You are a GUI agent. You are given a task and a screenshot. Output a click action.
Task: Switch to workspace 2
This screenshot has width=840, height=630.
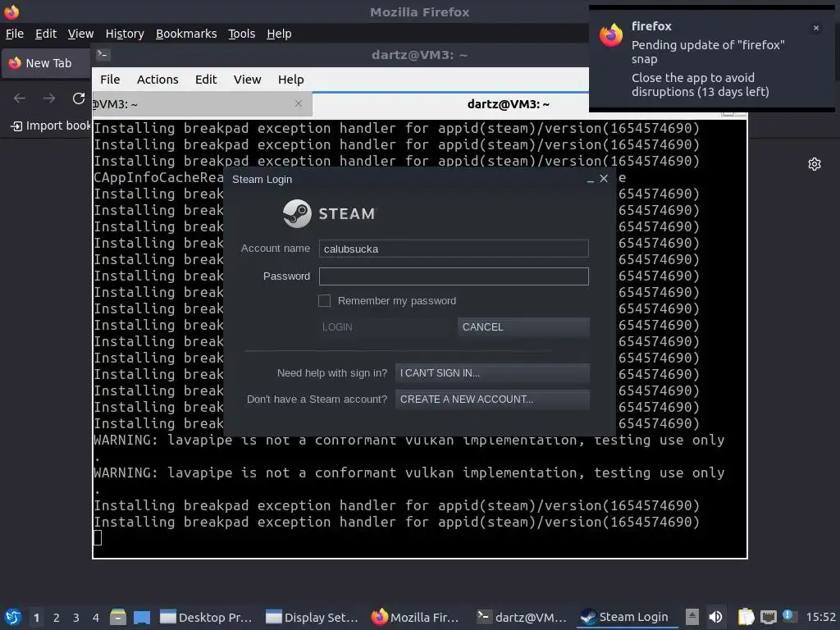pos(57,617)
